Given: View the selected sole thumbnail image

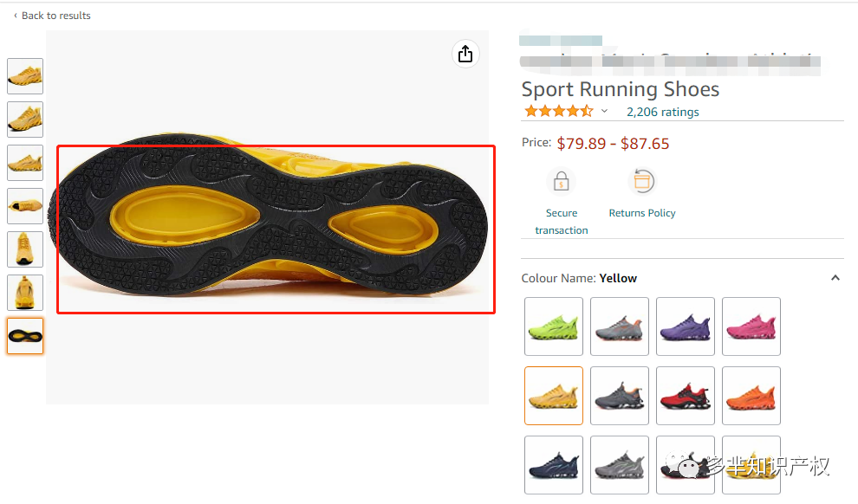Looking at the screenshot, I should [25, 336].
